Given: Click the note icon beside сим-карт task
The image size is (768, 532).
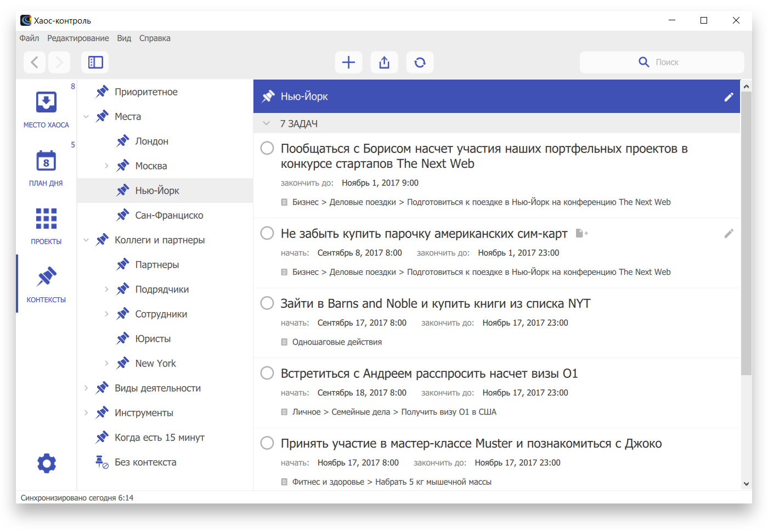Looking at the screenshot, I should coord(581,234).
